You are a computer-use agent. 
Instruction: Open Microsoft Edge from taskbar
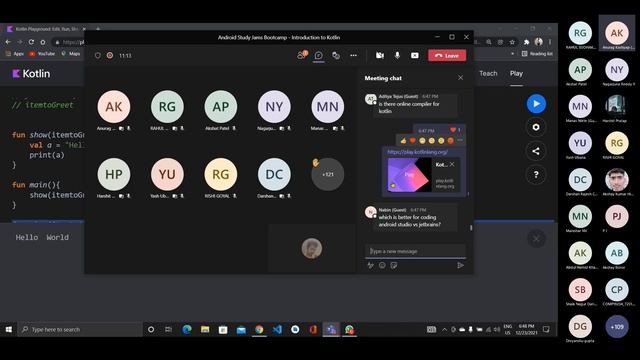pyautogui.click(x=187, y=329)
